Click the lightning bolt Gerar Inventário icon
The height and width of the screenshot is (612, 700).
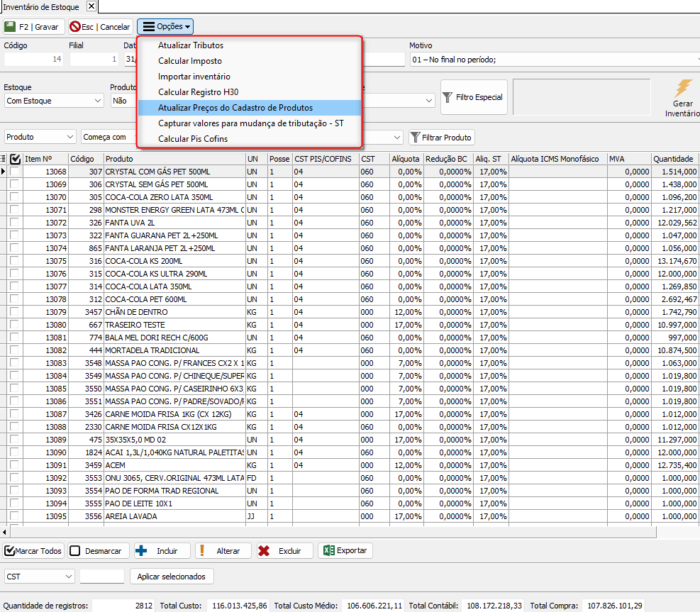tap(683, 89)
